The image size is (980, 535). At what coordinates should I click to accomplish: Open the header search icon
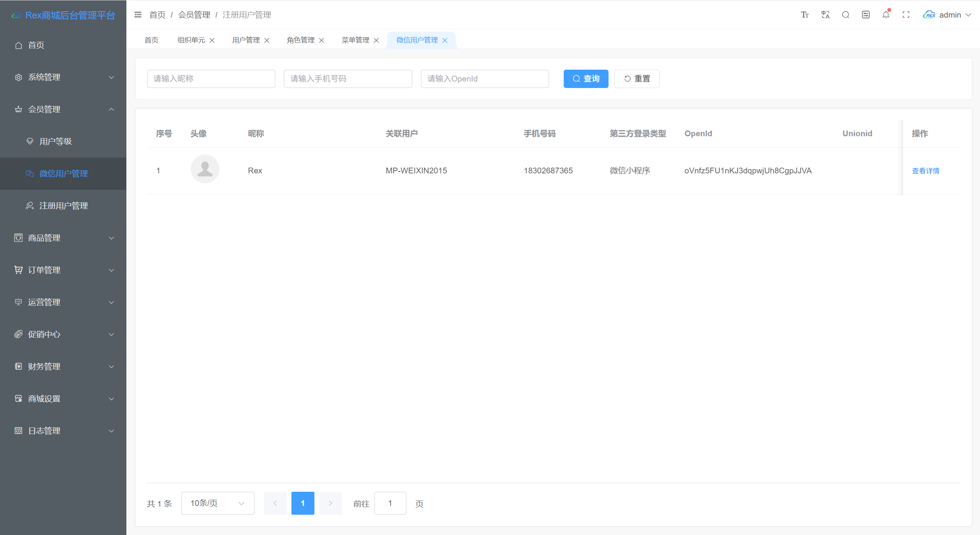tap(846, 15)
